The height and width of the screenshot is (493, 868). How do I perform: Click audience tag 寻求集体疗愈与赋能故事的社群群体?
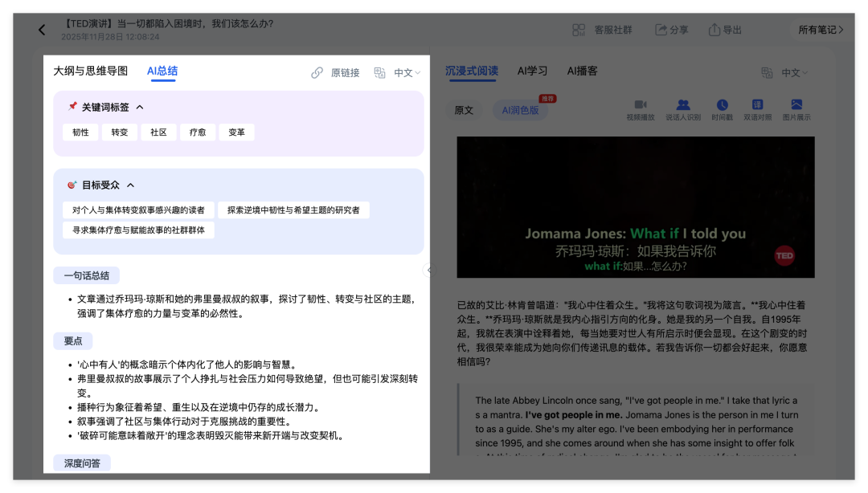[138, 230]
